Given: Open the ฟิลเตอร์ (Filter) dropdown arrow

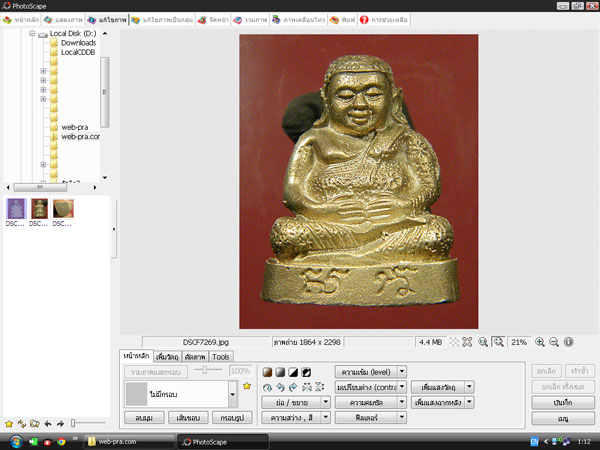Looking at the screenshot, I should pos(402,417).
